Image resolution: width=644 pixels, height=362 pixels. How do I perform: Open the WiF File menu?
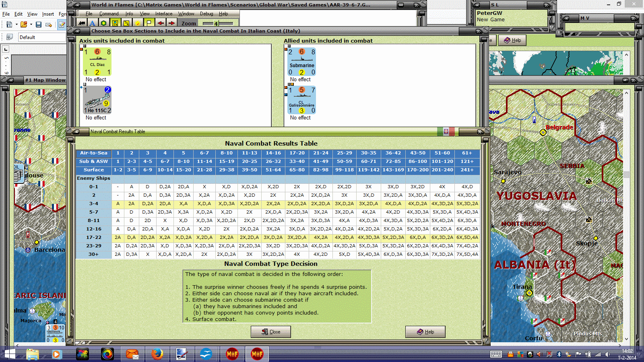[89, 14]
